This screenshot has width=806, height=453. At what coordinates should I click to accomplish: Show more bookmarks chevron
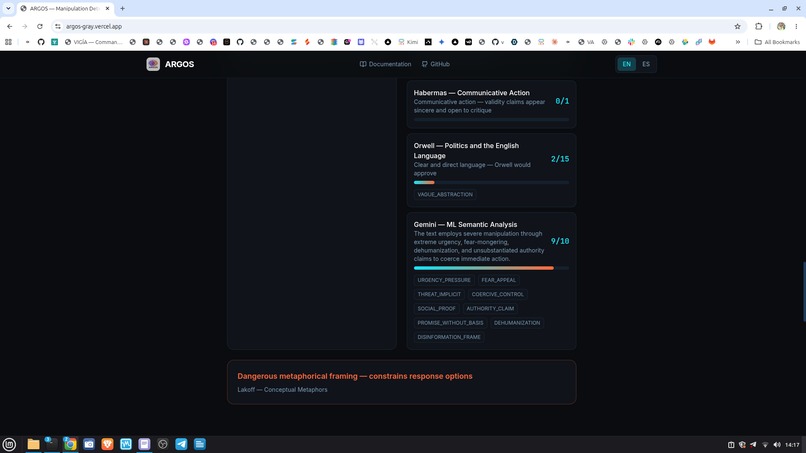coord(738,42)
